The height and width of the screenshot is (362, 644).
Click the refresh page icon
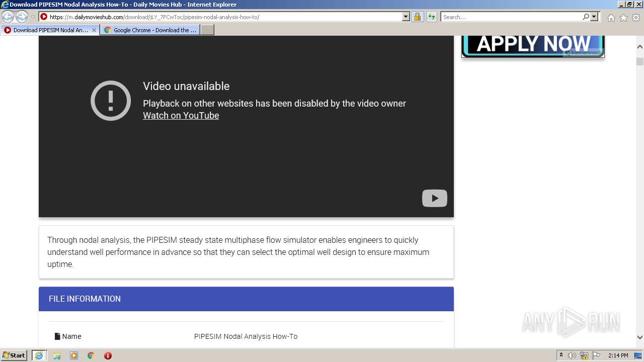click(432, 17)
